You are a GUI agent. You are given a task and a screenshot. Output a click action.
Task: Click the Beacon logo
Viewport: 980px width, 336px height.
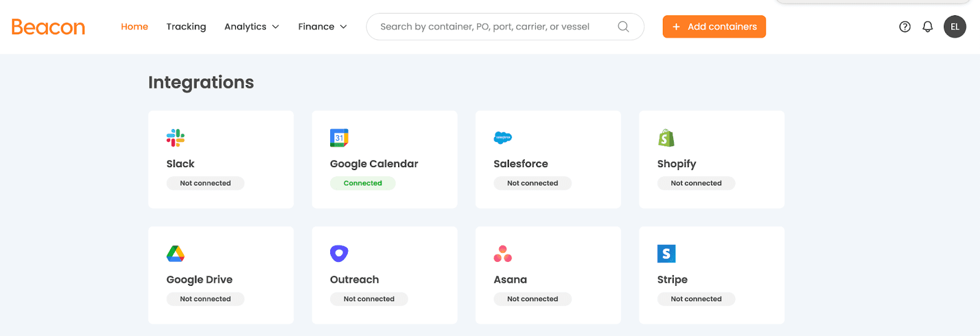click(48, 27)
